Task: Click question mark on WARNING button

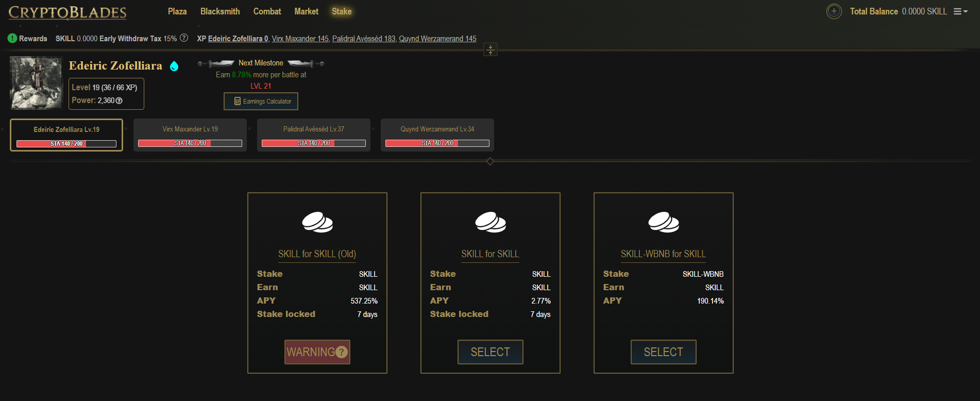Action: tap(342, 352)
